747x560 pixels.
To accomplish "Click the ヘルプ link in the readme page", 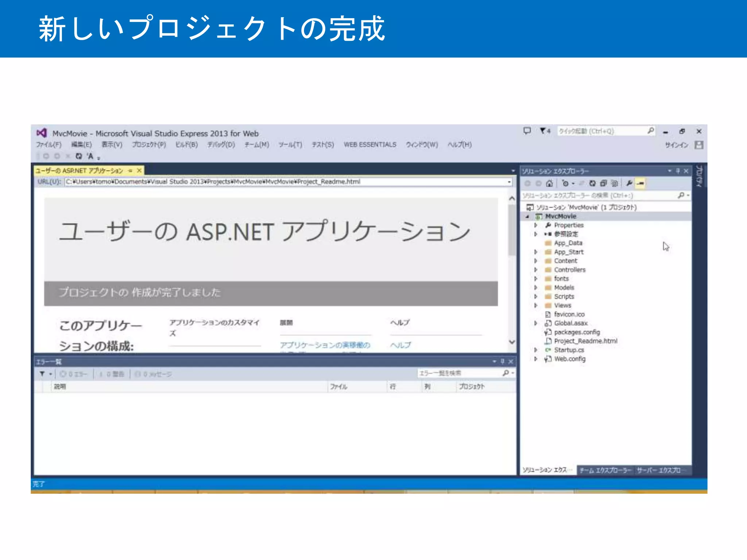I will [x=400, y=345].
